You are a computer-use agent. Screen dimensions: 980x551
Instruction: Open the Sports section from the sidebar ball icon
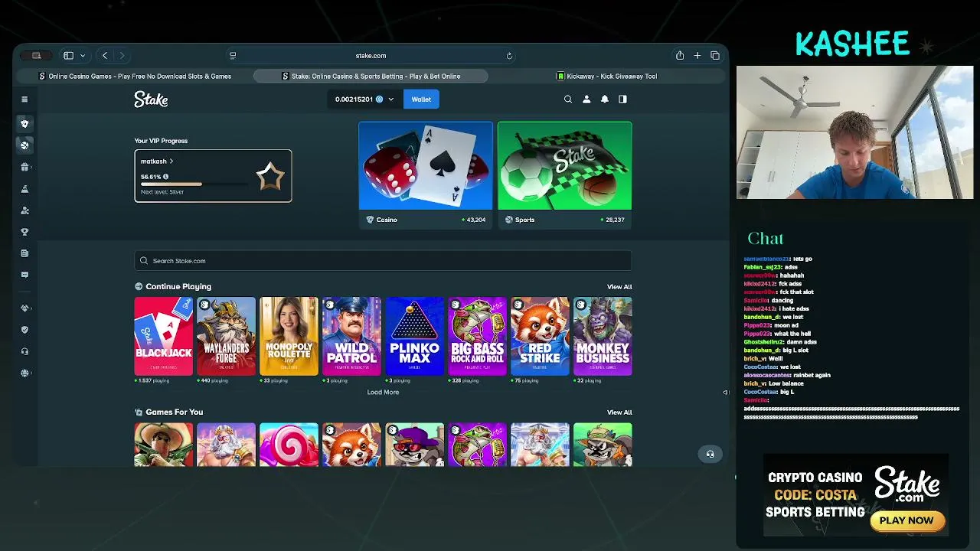tap(24, 145)
